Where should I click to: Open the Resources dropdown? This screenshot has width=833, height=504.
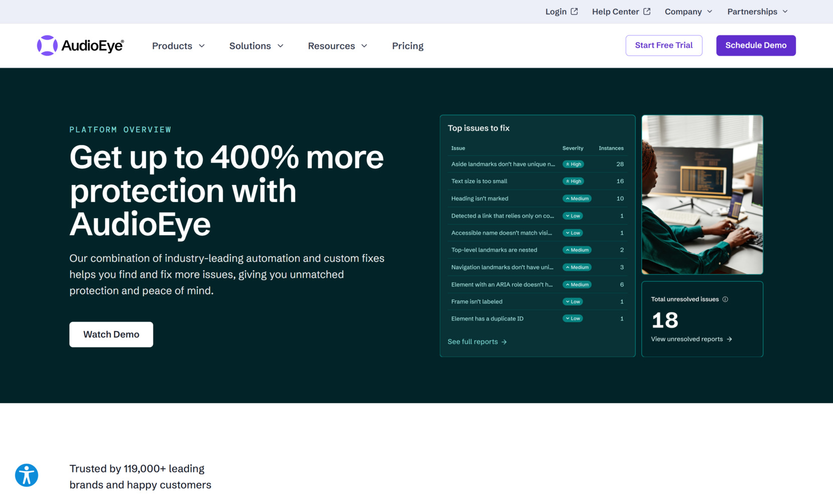(337, 46)
